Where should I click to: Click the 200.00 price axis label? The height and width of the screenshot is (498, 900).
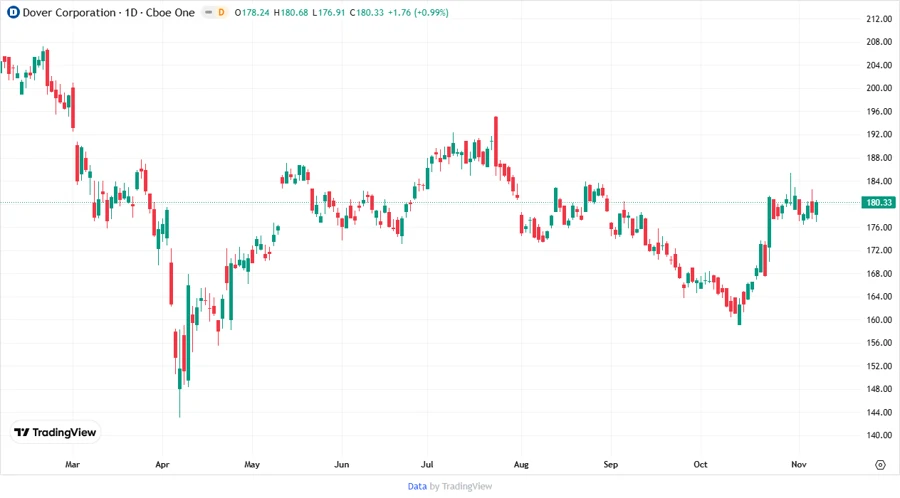click(879, 88)
